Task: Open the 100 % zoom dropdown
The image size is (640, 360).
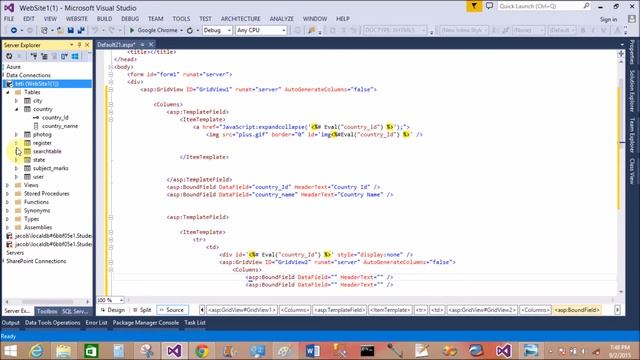Action: tap(121, 300)
